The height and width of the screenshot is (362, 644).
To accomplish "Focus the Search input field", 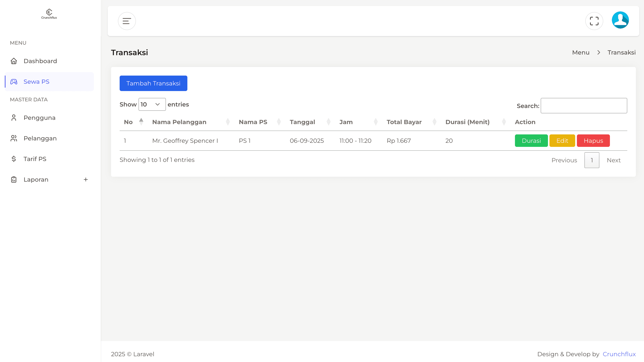I will (x=584, y=106).
